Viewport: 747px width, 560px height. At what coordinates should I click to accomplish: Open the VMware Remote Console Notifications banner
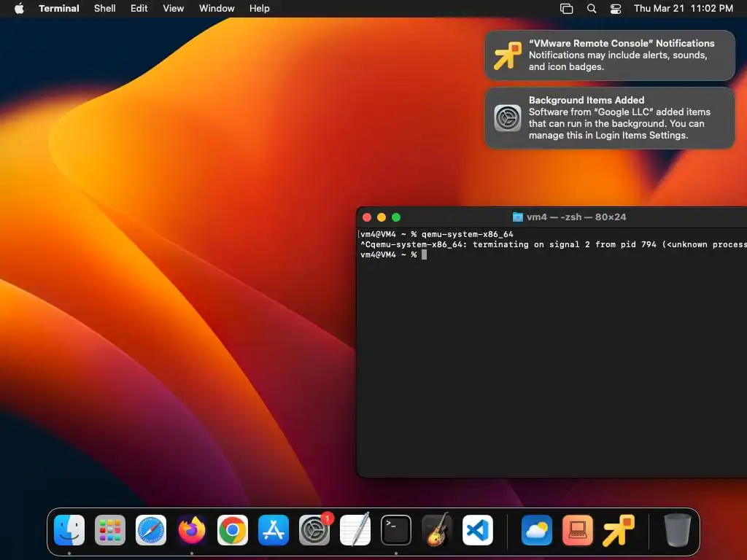pyautogui.click(x=610, y=55)
